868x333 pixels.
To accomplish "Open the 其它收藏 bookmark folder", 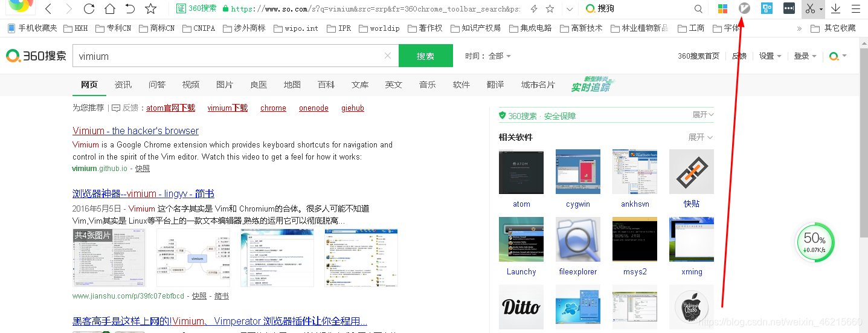I will [x=833, y=28].
